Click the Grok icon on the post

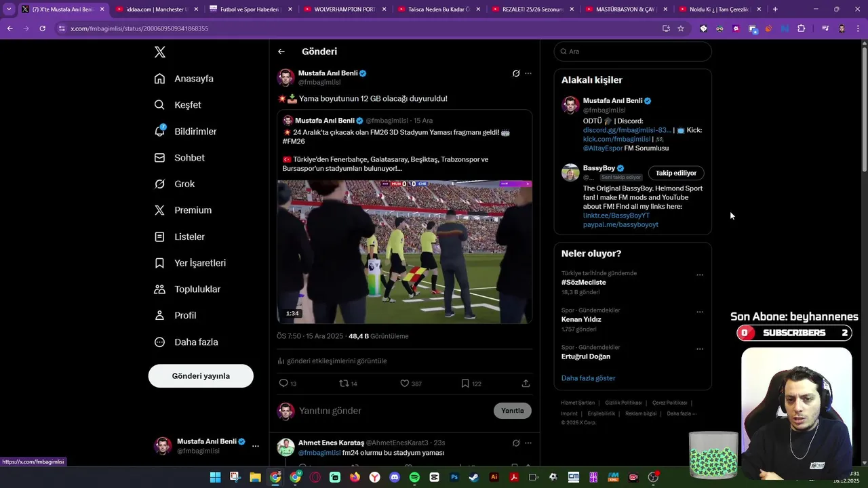coord(516,73)
